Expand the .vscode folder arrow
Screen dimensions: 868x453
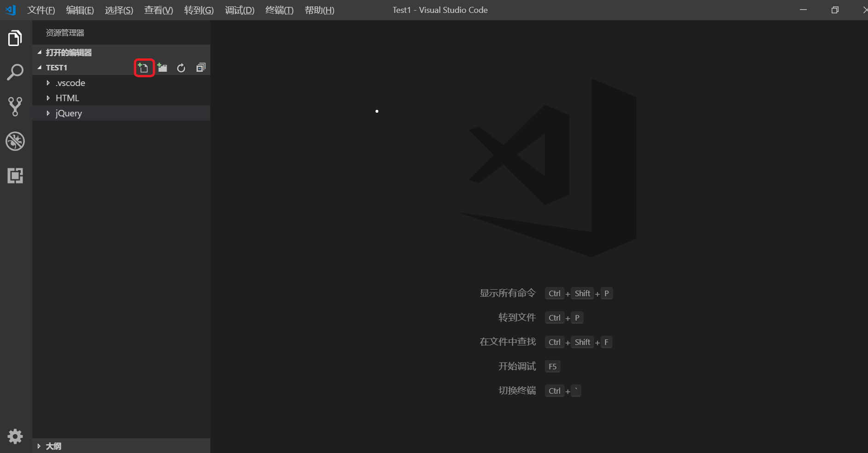pyautogui.click(x=48, y=83)
